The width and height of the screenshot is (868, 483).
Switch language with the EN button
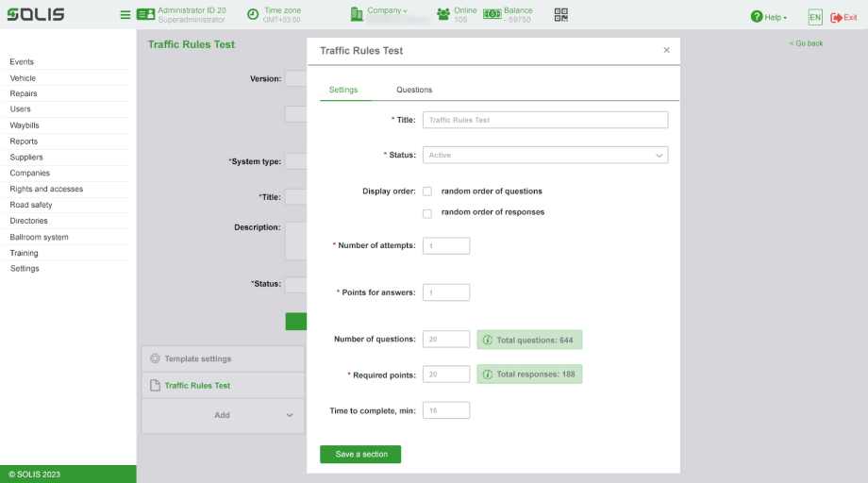coord(815,18)
